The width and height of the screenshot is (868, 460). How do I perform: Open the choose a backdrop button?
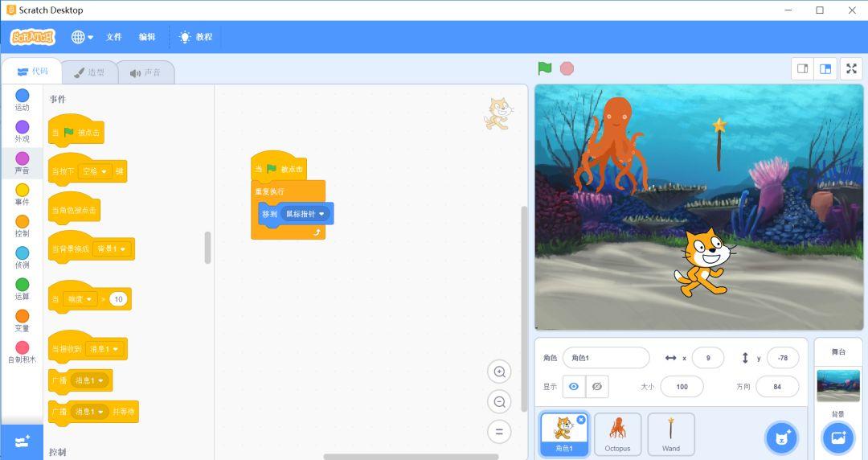point(838,437)
